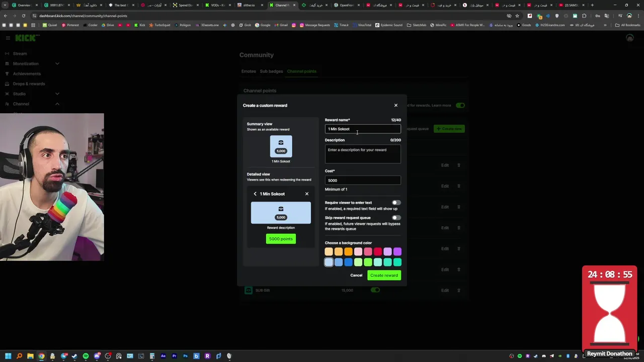Open the Pinterest bookmark
The width and height of the screenshot is (644, 362).
click(x=70, y=25)
